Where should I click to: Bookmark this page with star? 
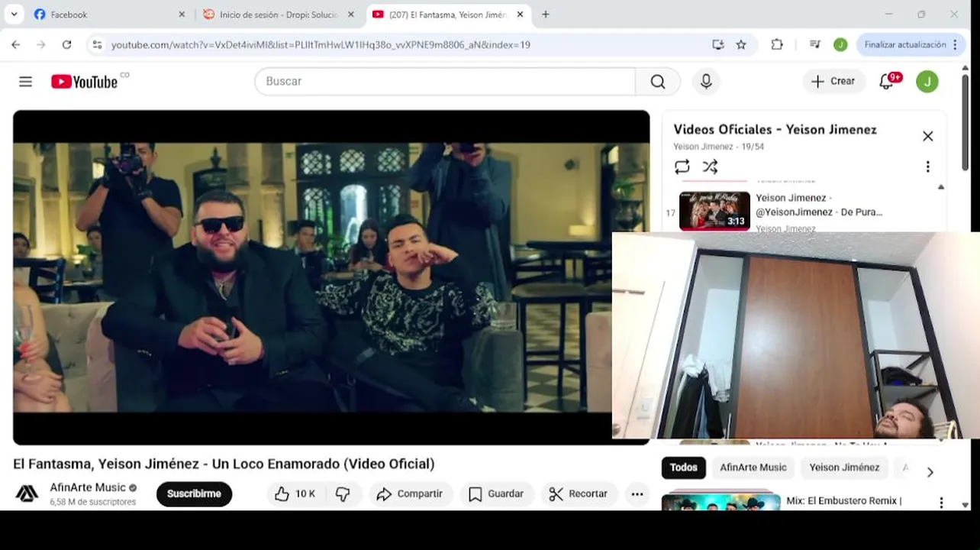[741, 45]
